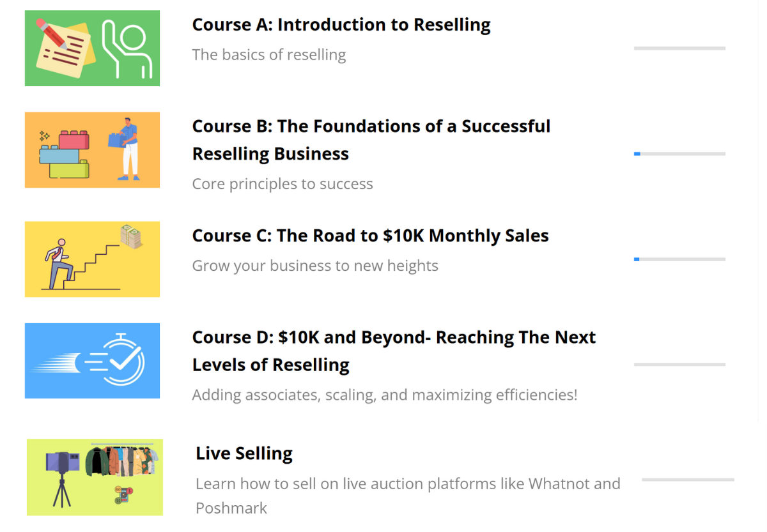Click "Core principles to success" description
The width and height of the screenshot is (767, 532).
[x=283, y=184]
